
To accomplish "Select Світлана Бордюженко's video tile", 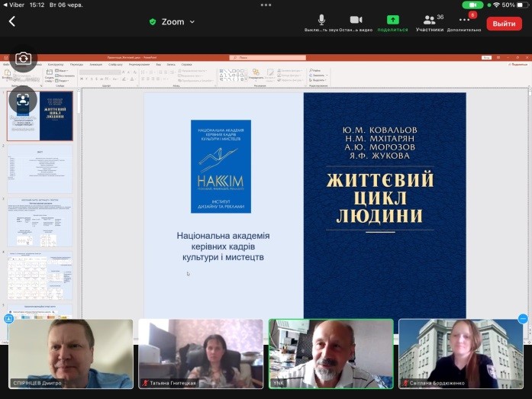I will pos(460,353).
